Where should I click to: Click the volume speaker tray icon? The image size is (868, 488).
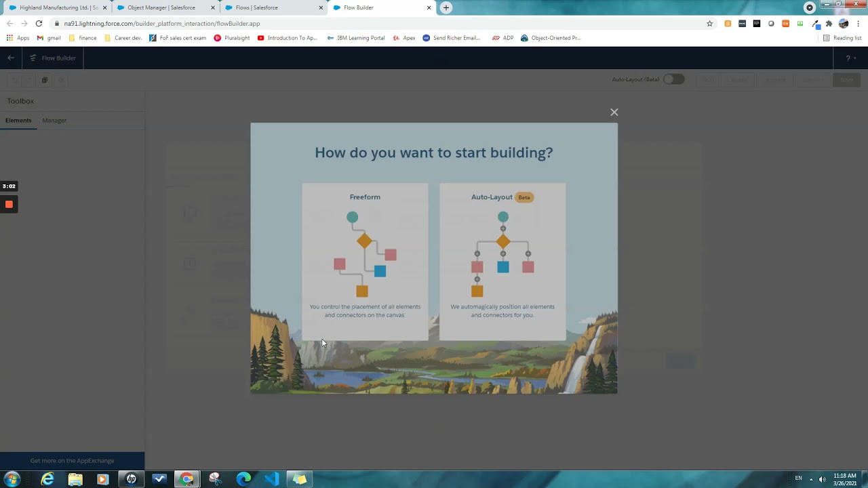pyautogui.click(x=823, y=479)
